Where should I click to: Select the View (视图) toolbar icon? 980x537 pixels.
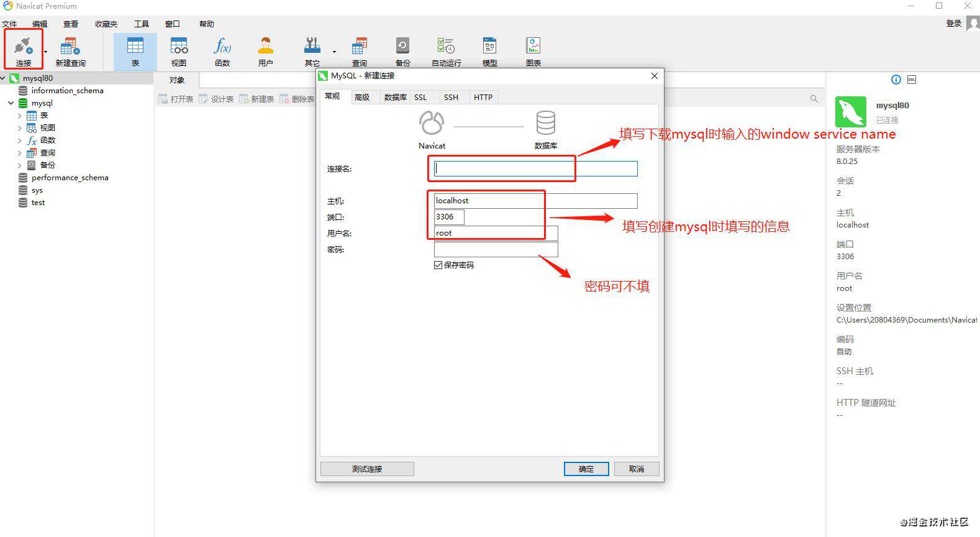(x=179, y=46)
